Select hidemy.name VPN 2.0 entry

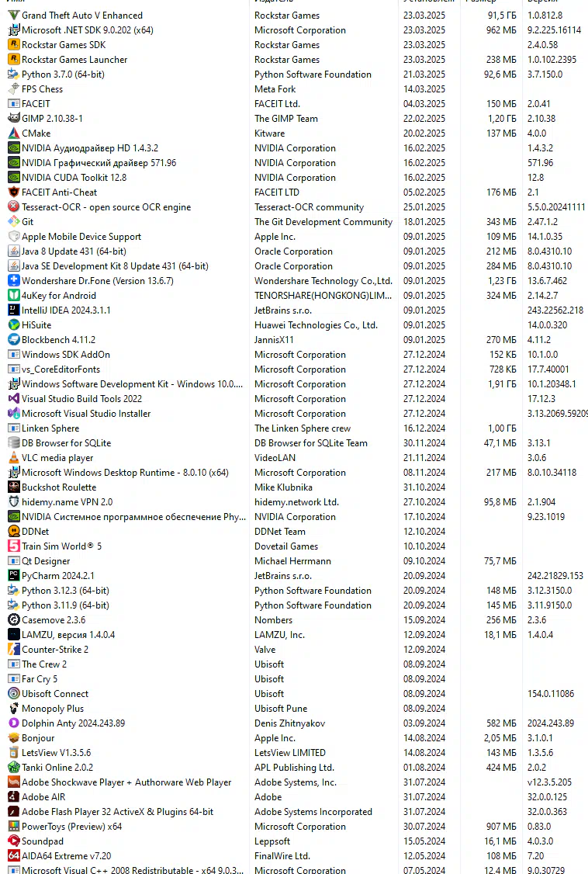(67, 502)
